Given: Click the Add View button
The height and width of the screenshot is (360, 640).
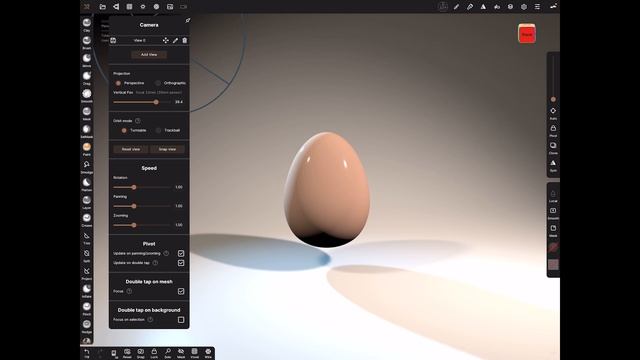Looking at the screenshot, I should coord(149,54).
